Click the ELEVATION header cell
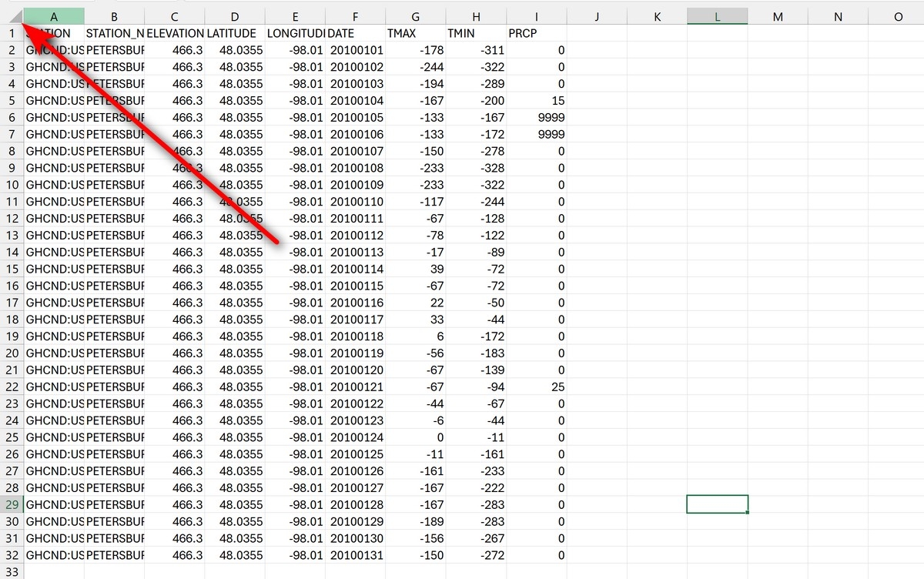The width and height of the screenshot is (924, 579). click(175, 33)
